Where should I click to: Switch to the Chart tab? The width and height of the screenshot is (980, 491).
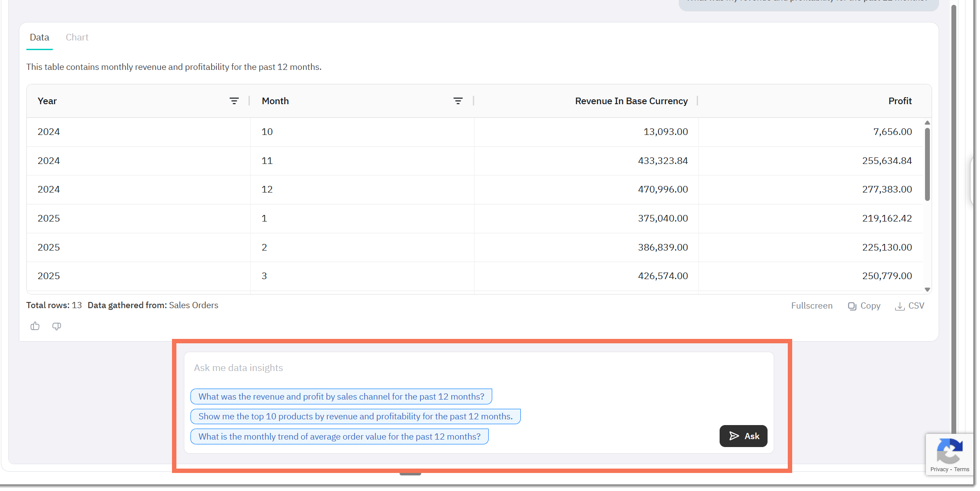(77, 37)
